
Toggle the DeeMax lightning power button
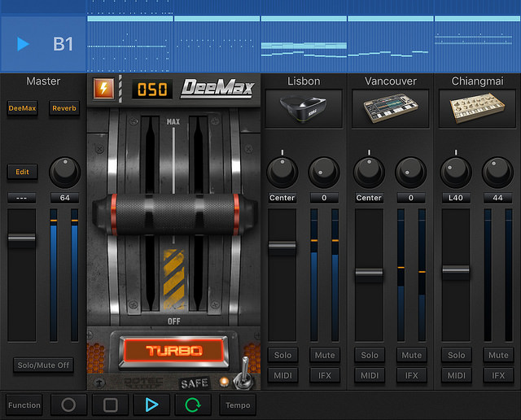pyautogui.click(x=103, y=89)
